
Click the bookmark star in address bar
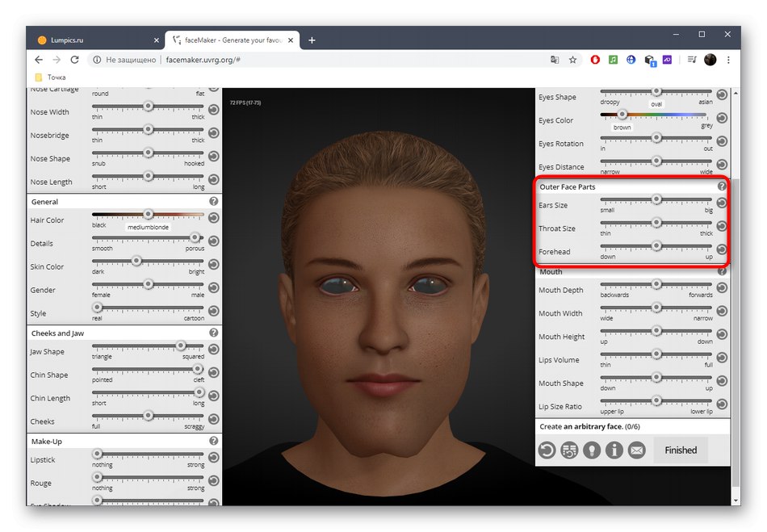click(x=572, y=60)
